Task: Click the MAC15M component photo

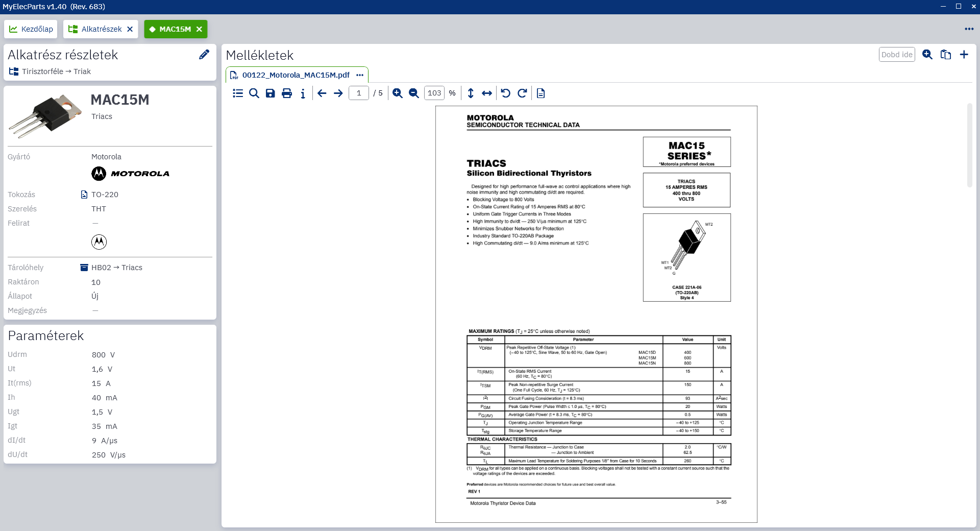Action: [x=45, y=116]
